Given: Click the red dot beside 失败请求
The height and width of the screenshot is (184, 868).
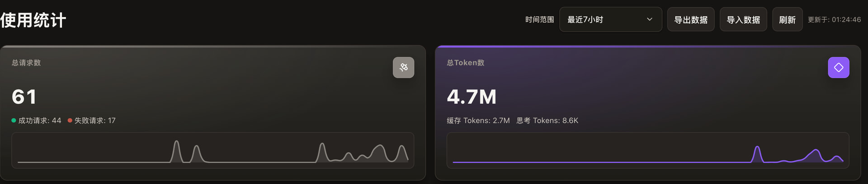Looking at the screenshot, I should point(70,120).
